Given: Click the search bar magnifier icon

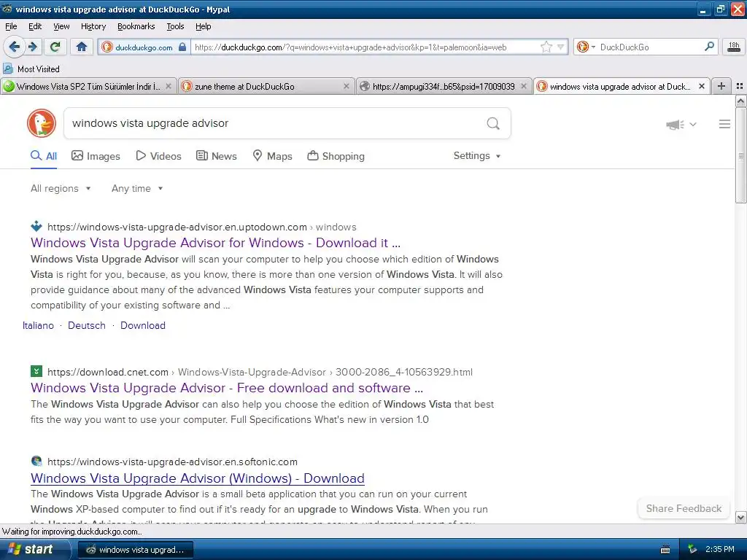Looking at the screenshot, I should pyautogui.click(x=709, y=46).
